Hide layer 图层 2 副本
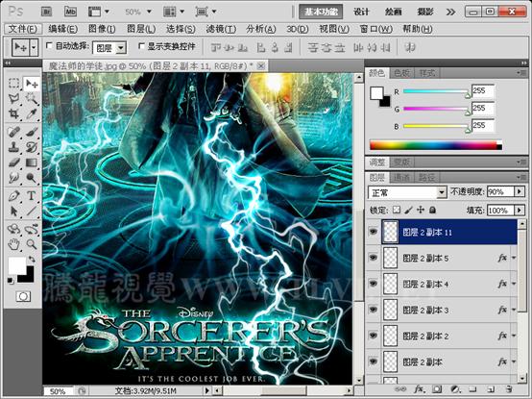Screen dimensions: 532x399 pos(374,362)
